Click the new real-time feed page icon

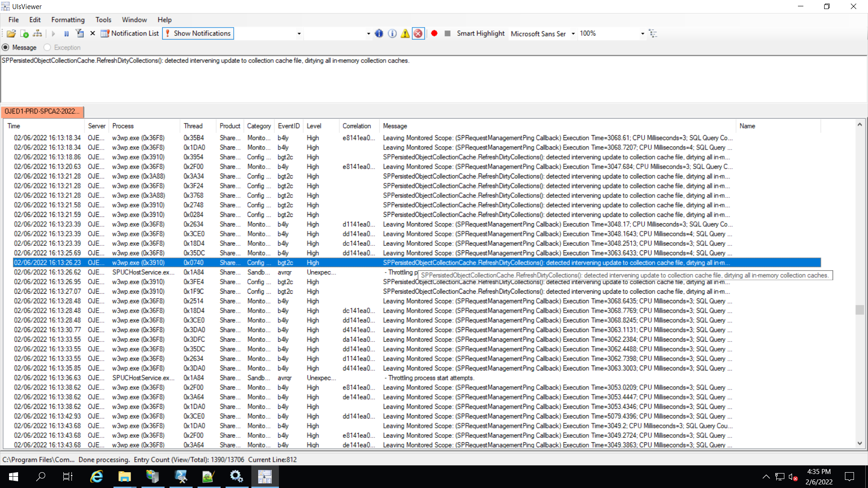[25, 33]
